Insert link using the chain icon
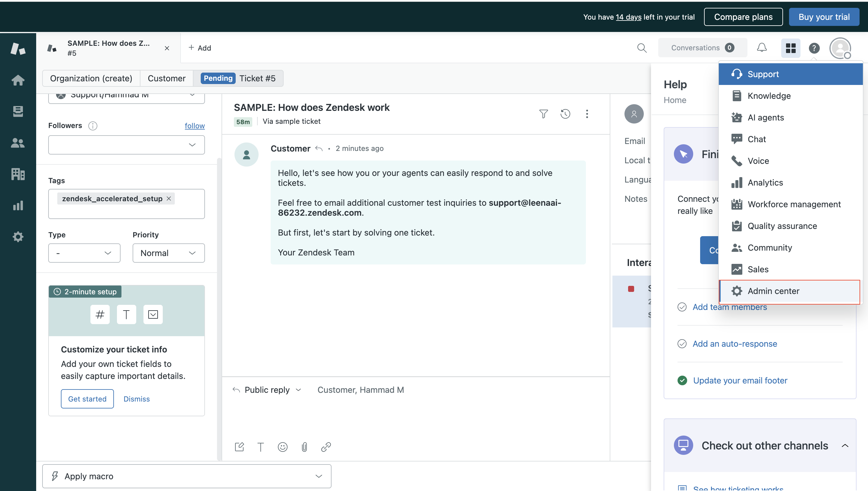This screenshot has width=868, height=491. click(326, 447)
